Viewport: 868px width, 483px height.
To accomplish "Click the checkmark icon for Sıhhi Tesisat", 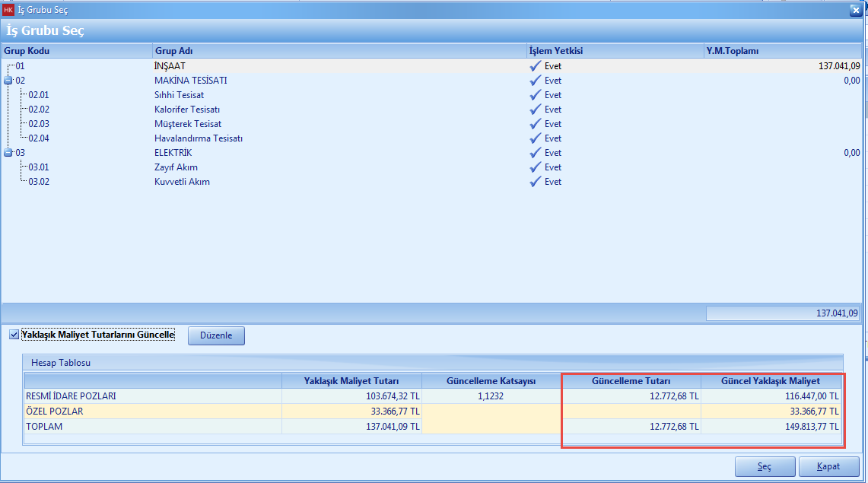I will click(536, 95).
